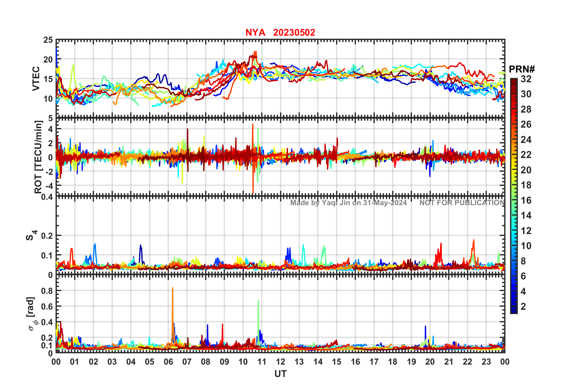Click the S4 axis tick label '0.2'

tap(47, 236)
